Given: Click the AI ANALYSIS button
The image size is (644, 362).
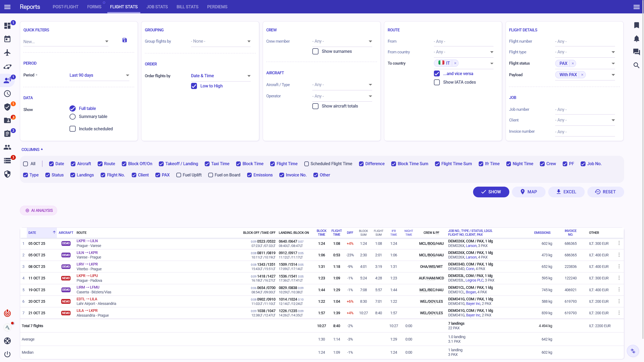Looking at the screenshot, I should [x=39, y=210].
